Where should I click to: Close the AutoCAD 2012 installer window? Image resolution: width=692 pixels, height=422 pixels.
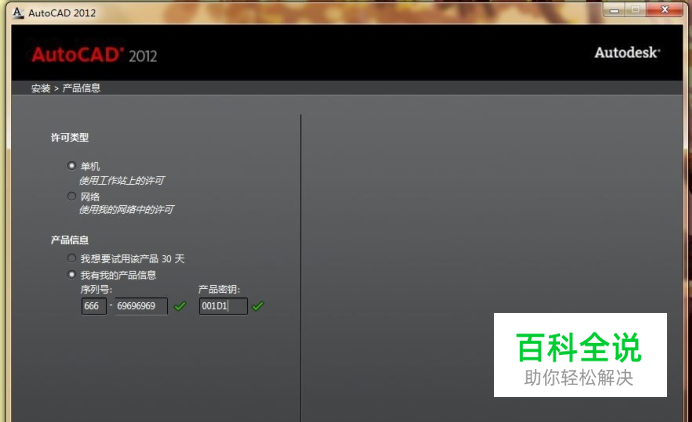click(x=665, y=10)
